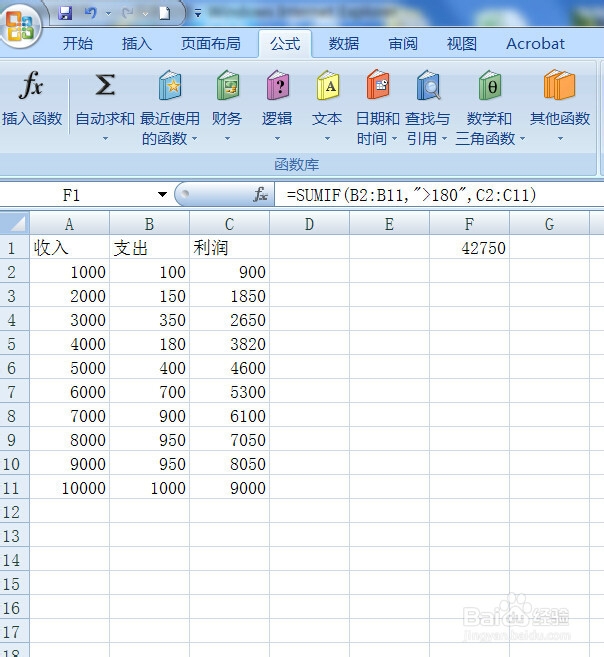Switch to the 数据 tab
604x657 pixels.
pos(343,44)
